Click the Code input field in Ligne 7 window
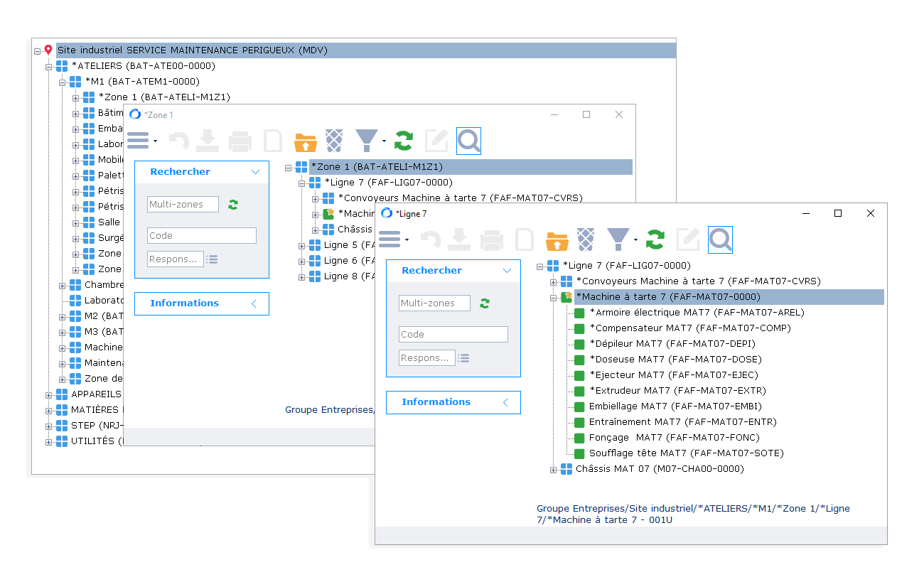The image size is (924, 582). coord(453,335)
